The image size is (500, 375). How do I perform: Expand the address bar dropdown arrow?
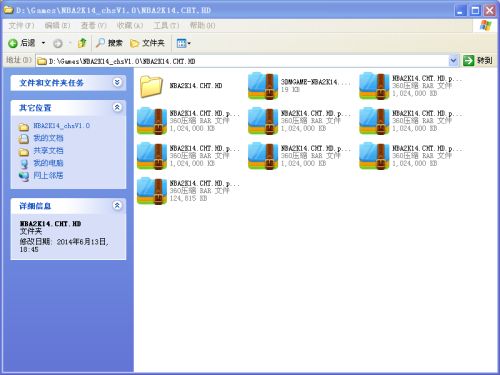click(453, 61)
